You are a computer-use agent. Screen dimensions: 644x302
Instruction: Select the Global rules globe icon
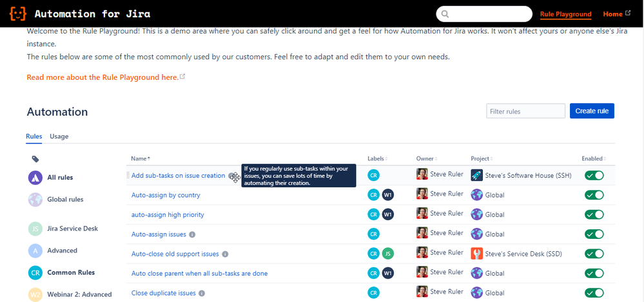pyautogui.click(x=35, y=200)
